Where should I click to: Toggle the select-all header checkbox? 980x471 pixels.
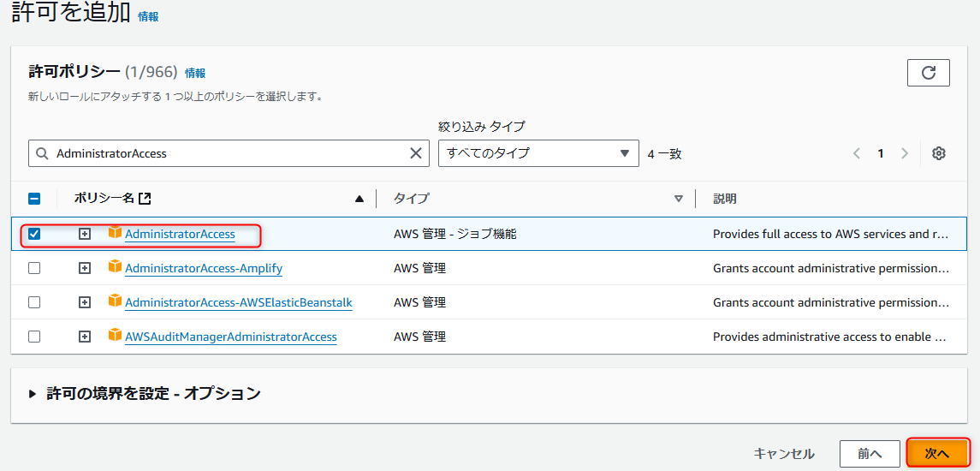click(35, 199)
